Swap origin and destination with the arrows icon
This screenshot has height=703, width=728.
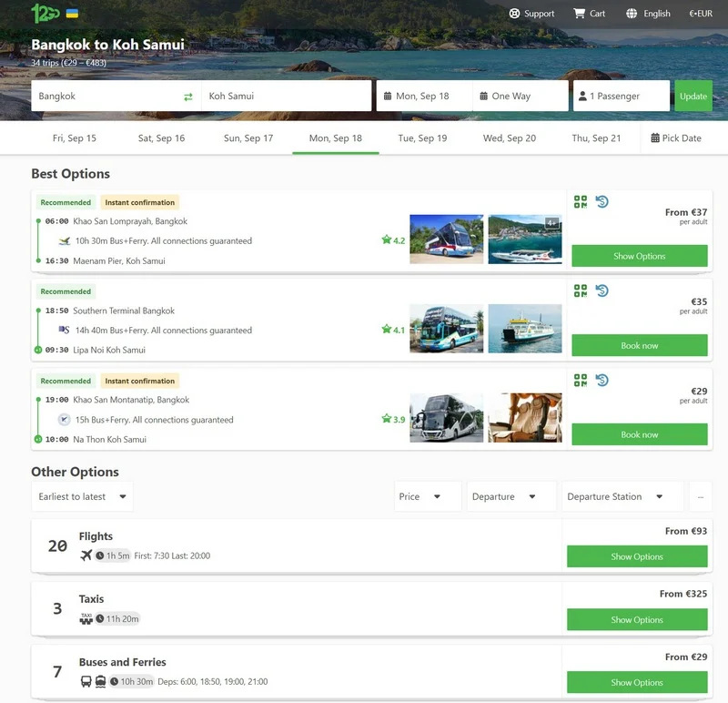[x=188, y=97]
